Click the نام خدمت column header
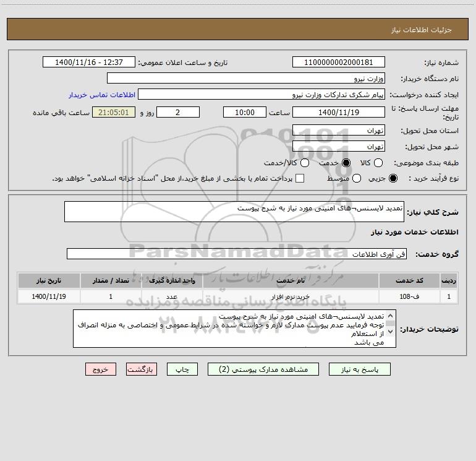Image resolution: width=476 pixels, height=461 pixels. [x=291, y=280]
